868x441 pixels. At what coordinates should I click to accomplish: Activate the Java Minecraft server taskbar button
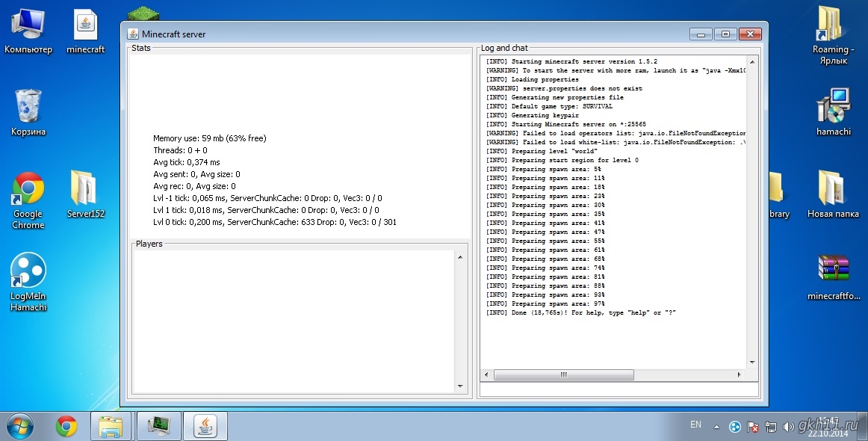[x=205, y=427]
